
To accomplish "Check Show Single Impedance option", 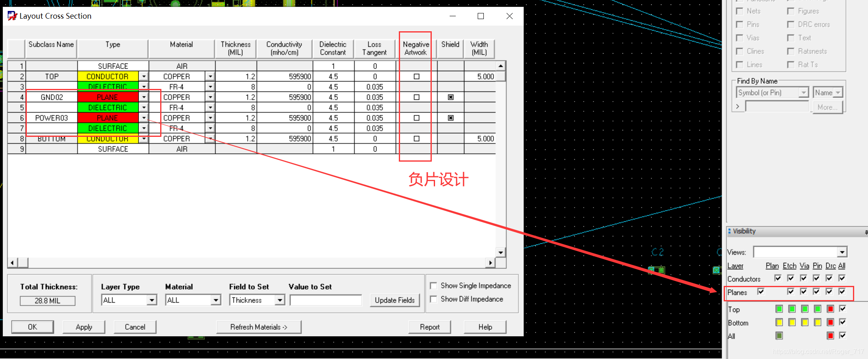I will click(434, 286).
